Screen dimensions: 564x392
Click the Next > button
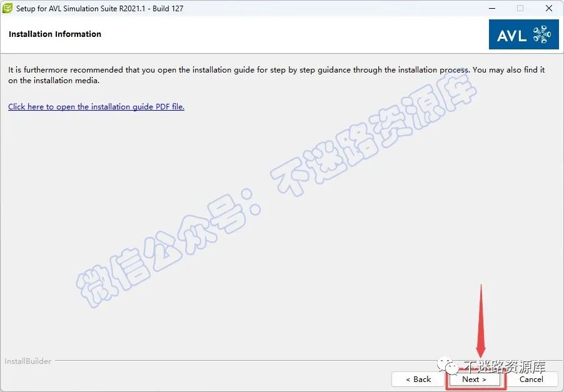(475, 379)
